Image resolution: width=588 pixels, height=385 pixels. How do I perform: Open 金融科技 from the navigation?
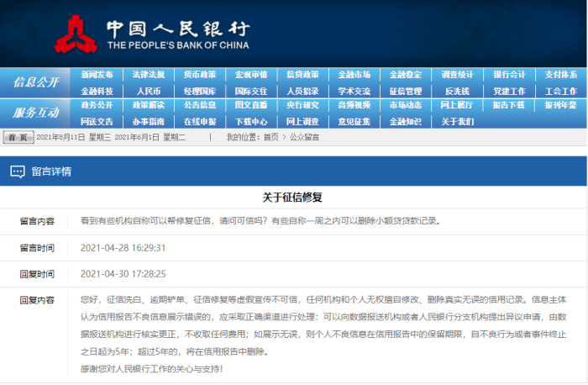(x=97, y=91)
